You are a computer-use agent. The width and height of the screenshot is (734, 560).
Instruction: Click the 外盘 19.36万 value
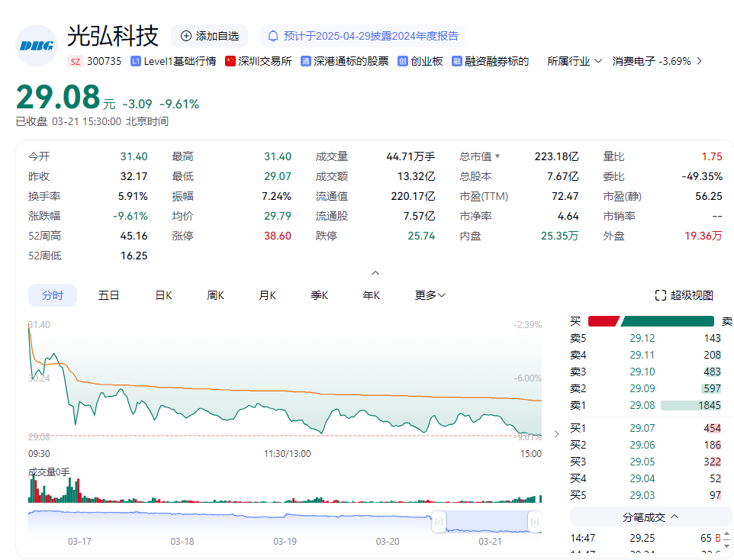[703, 236]
